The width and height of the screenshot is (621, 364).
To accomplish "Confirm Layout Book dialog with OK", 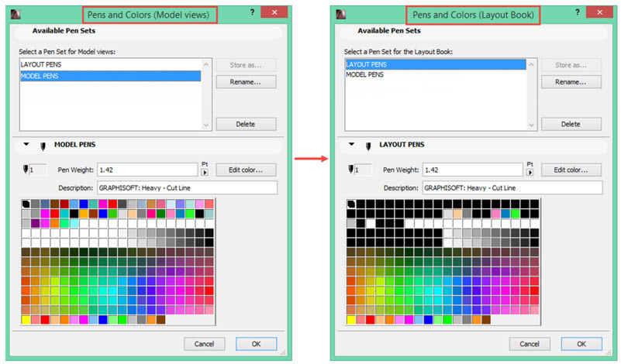I will point(581,344).
